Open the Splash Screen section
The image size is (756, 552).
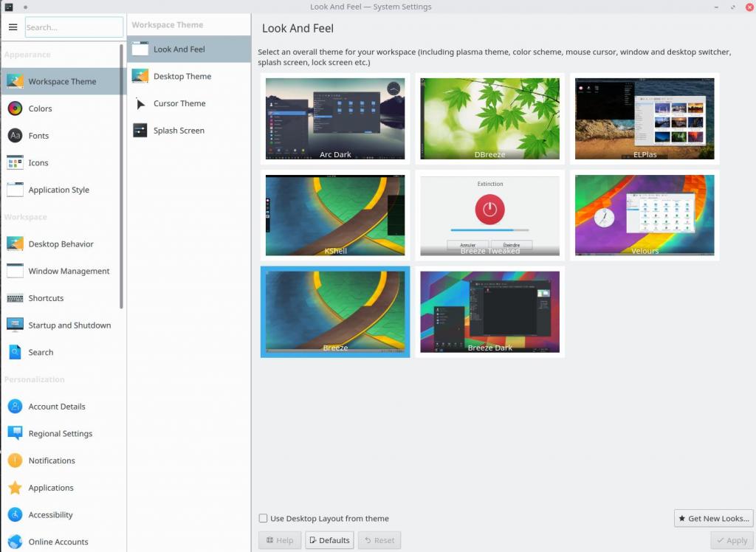tap(178, 131)
